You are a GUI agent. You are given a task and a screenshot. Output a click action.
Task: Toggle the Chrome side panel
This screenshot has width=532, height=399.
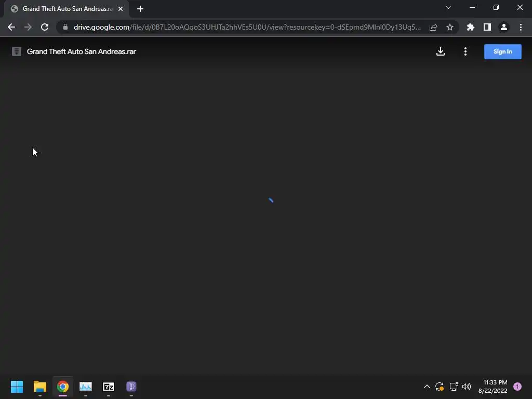pos(487,27)
